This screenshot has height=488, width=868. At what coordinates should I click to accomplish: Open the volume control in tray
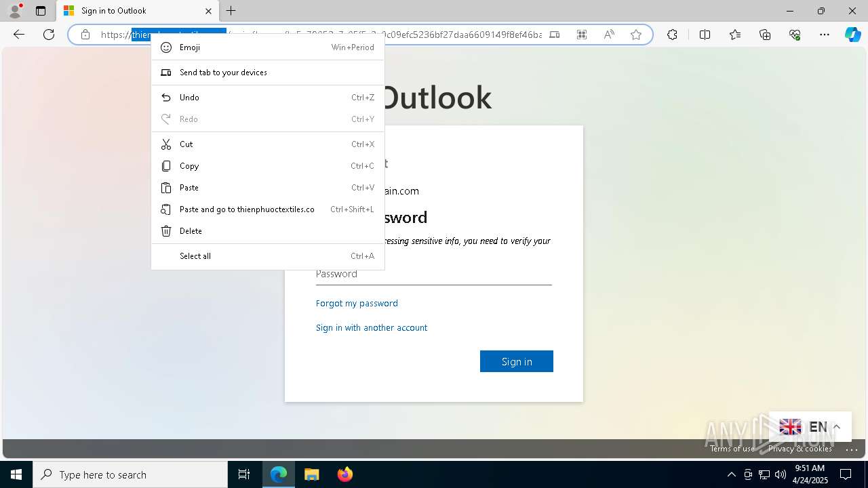(781, 474)
